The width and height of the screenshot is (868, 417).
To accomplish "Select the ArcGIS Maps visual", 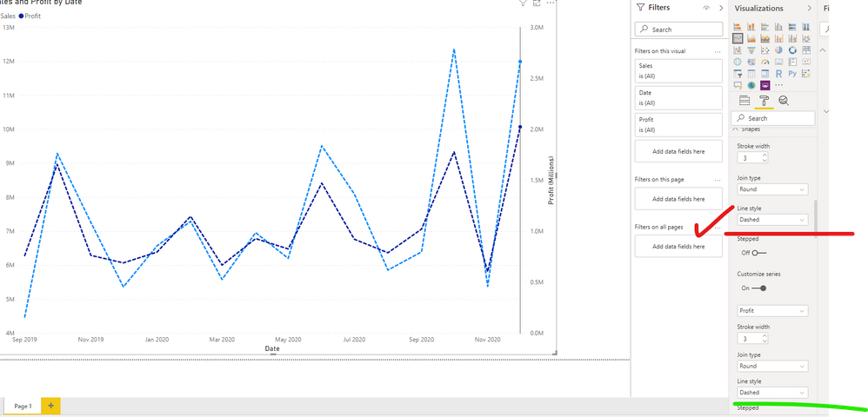I will point(751,85).
